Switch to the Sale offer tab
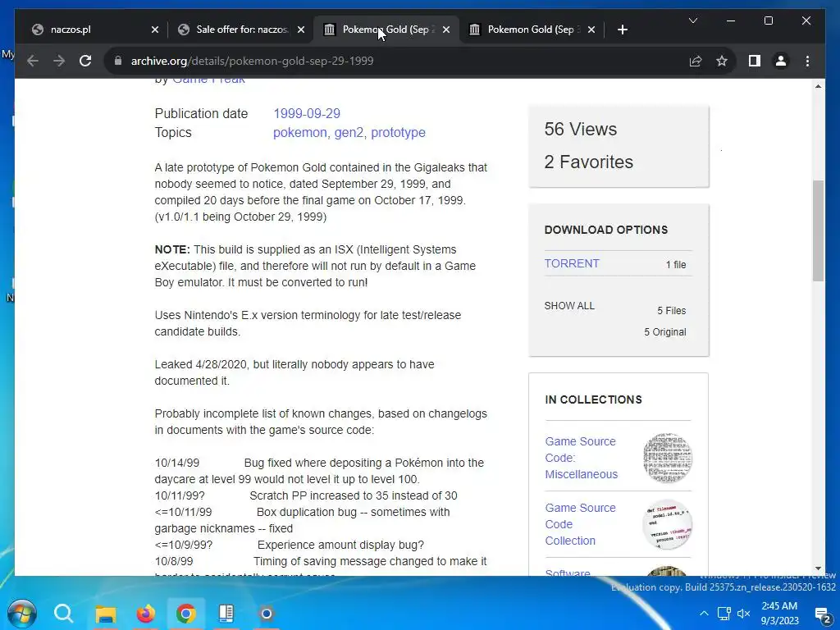The height and width of the screenshot is (630, 840). tap(240, 30)
